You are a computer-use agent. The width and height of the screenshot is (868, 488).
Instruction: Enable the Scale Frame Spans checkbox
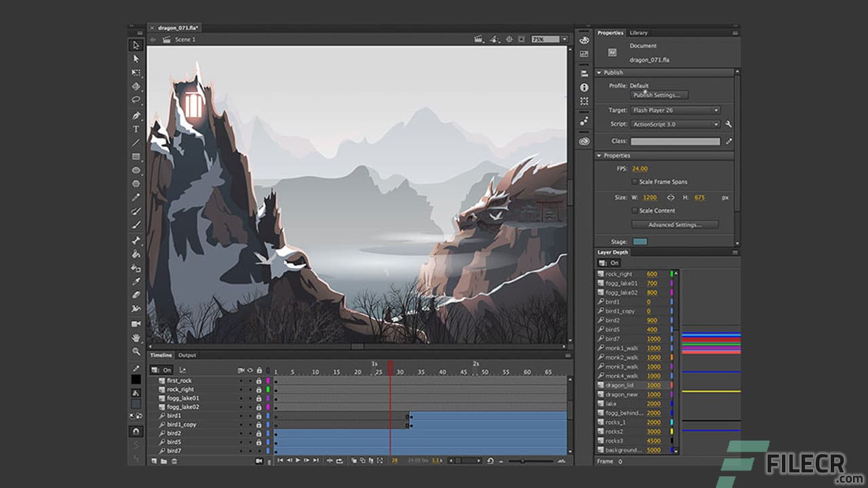636,182
